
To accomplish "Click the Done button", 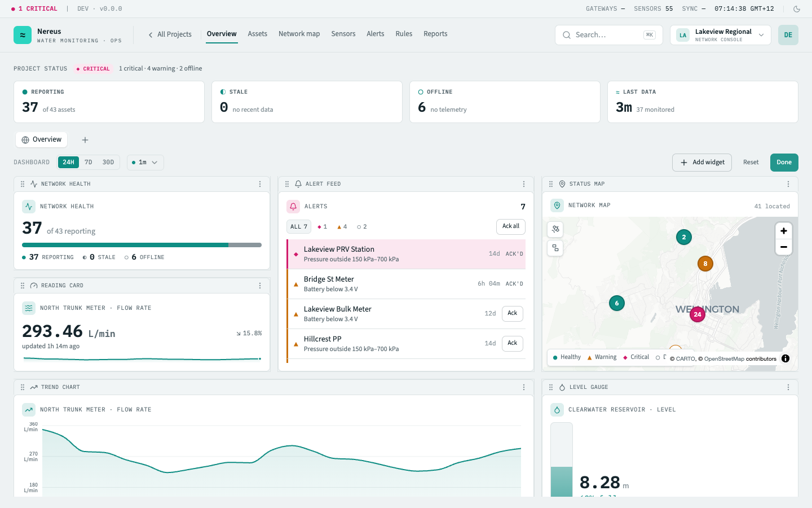I will 784,163.
